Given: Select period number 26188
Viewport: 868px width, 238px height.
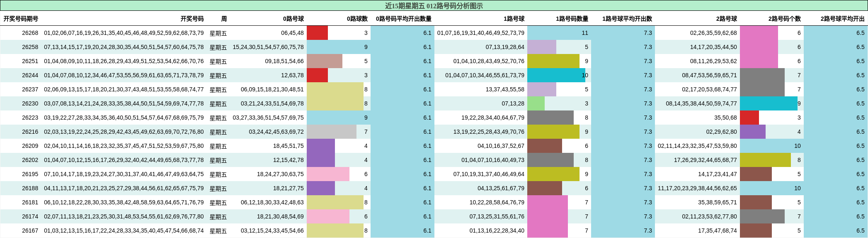Looking at the screenshot, I should point(30,188).
